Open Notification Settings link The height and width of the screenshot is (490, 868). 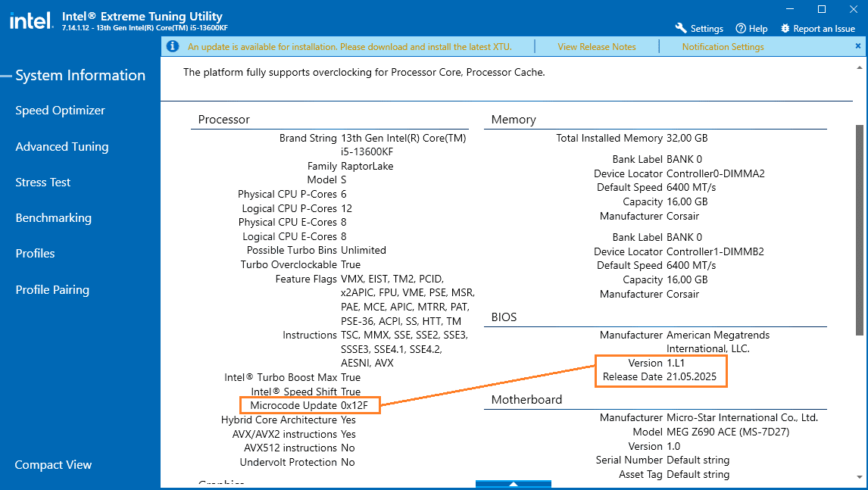coord(723,47)
